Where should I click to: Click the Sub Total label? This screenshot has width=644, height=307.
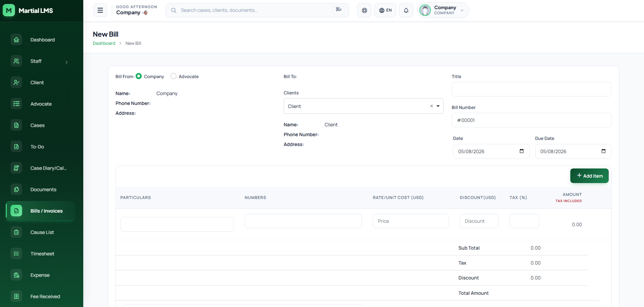tap(469, 248)
